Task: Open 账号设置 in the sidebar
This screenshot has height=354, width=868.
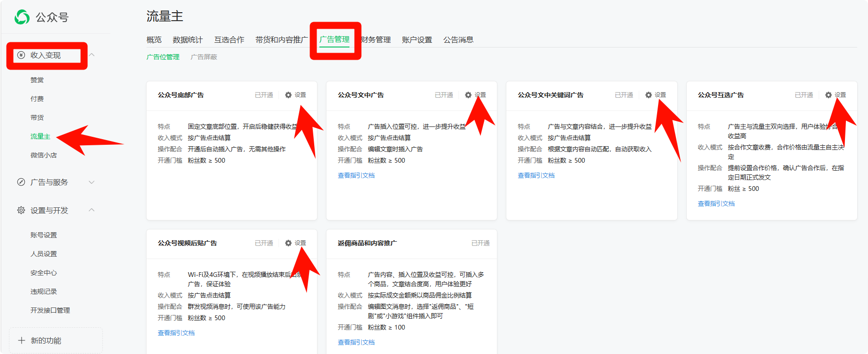Action: click(44, 235)
